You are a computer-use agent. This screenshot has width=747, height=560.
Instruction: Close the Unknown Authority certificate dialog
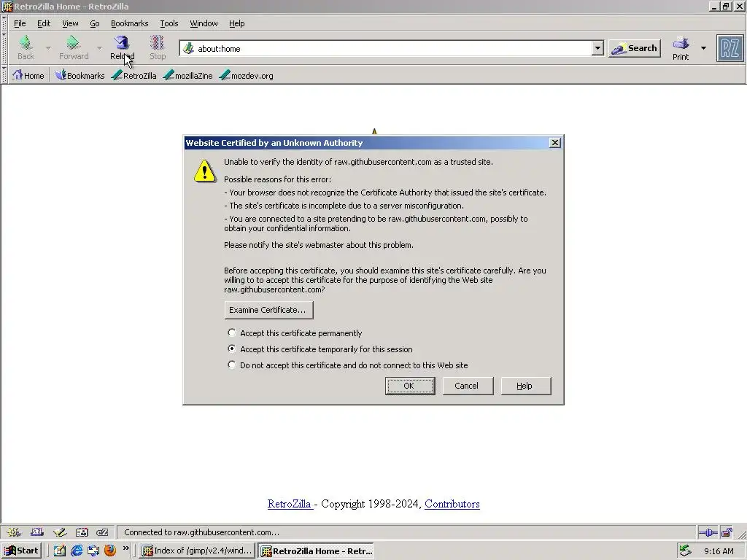(x=555, y=143)
